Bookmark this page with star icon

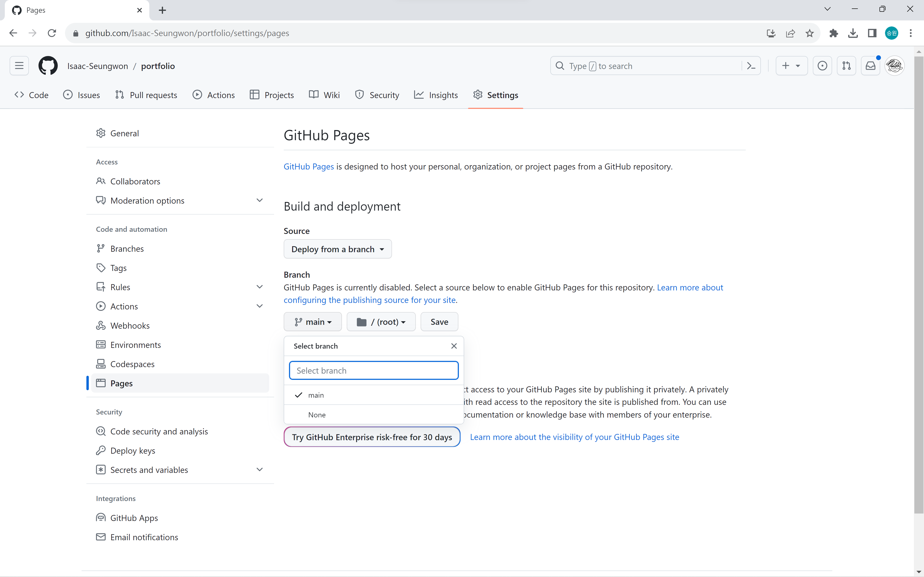click(809, 33)
